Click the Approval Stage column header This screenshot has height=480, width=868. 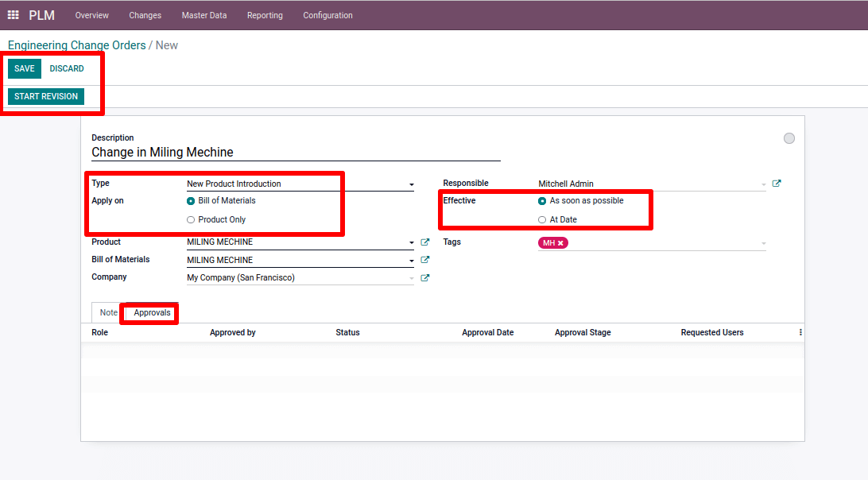[583, 333]
